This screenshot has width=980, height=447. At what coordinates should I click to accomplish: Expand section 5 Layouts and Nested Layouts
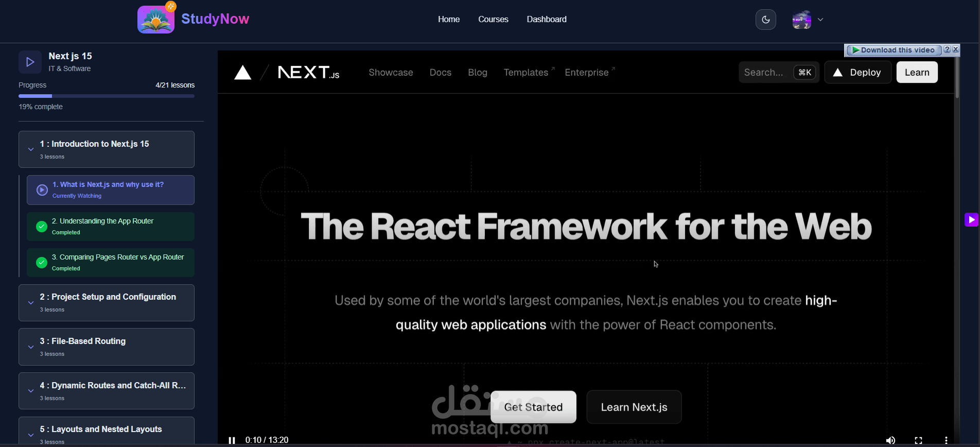pos(107,432)
